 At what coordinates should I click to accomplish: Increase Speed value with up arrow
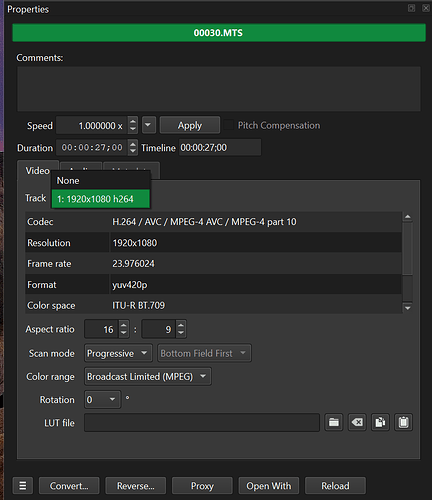pos(133,121)
